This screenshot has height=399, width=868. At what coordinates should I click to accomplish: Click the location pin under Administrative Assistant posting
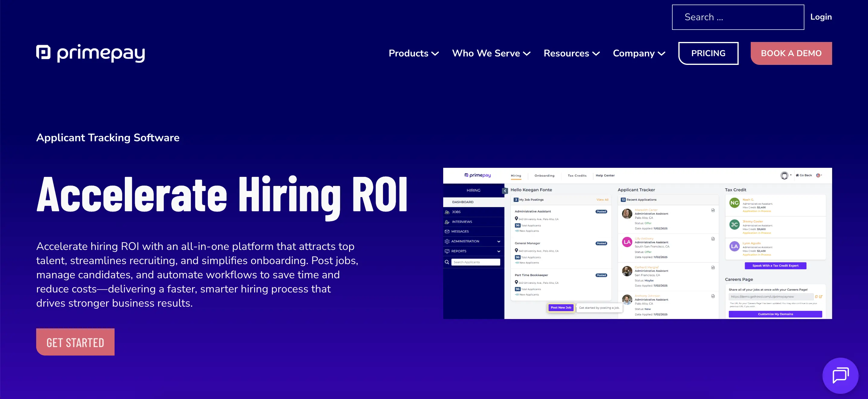tap(516, 219)
